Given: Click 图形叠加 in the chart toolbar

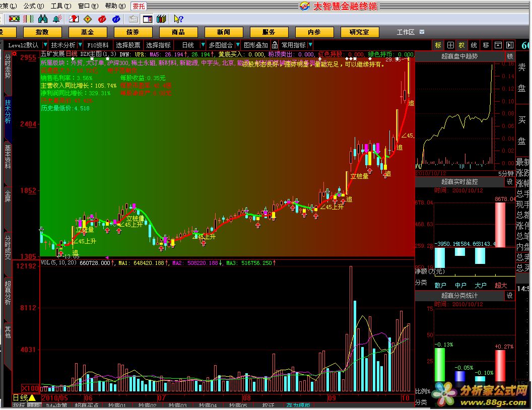Looking at the screenshot, I should (256, 45).
